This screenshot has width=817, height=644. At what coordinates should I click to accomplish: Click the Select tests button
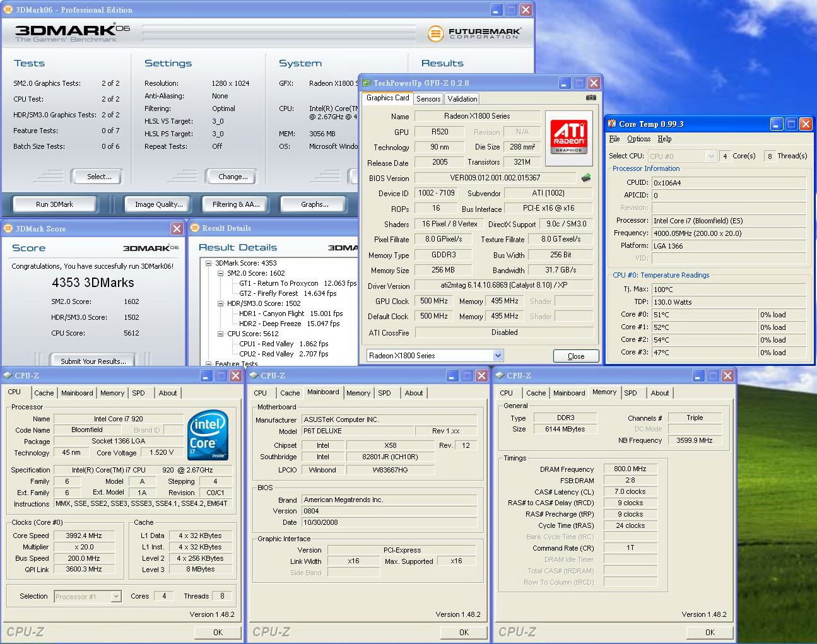[97, 177]
